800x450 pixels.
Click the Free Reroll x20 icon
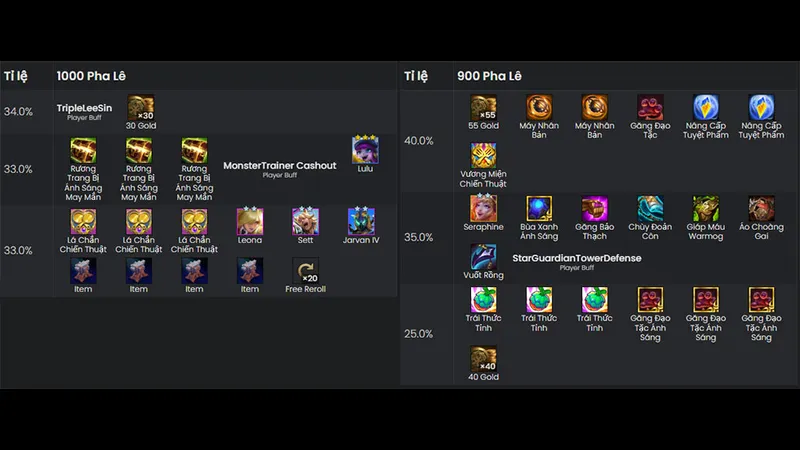coord(305,270)
